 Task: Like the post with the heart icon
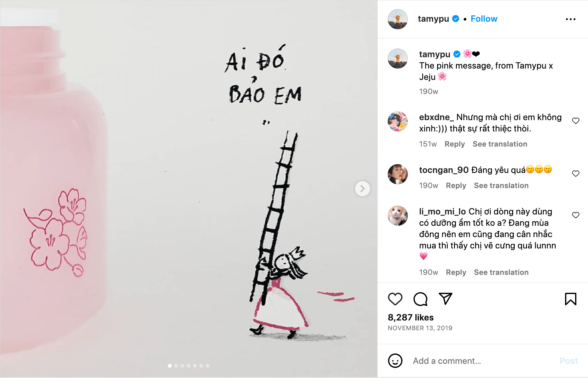tap(395, 299)
